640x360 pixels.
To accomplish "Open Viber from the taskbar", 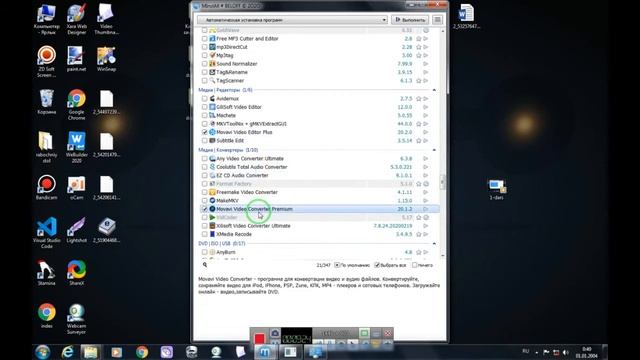I will tap(167, 352).
